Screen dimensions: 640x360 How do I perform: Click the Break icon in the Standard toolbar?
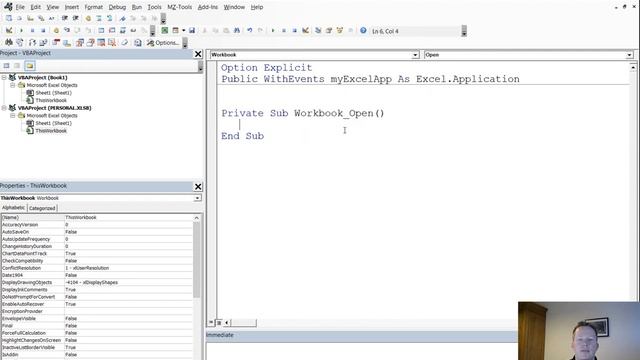[284, 31]
